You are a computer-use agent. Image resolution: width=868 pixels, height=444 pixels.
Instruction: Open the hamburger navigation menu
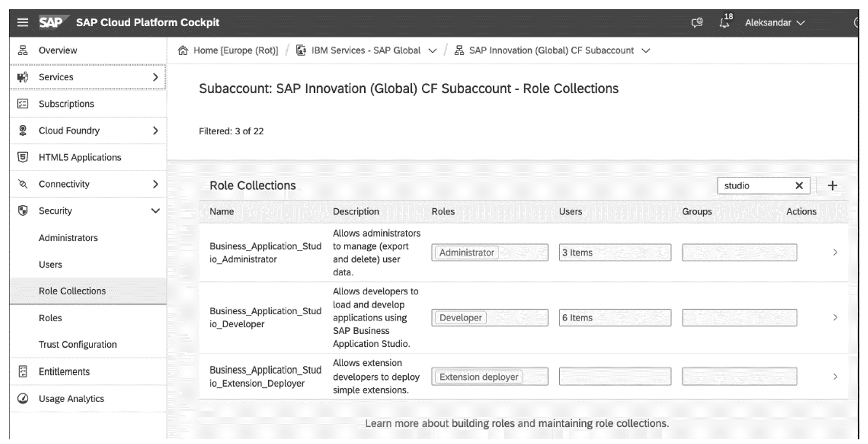(22, 22)
